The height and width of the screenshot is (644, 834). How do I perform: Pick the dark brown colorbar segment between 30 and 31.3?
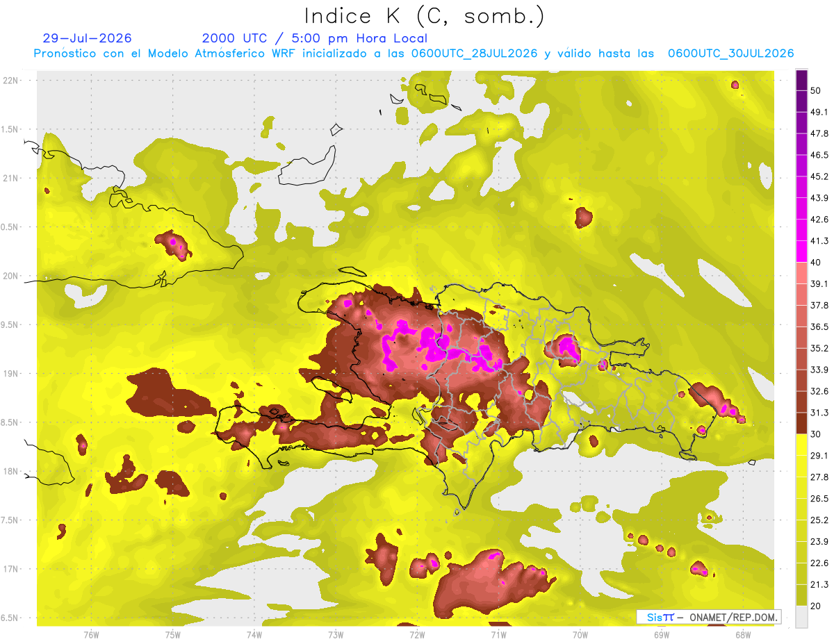pyautogui.click(x=801, y=423)
